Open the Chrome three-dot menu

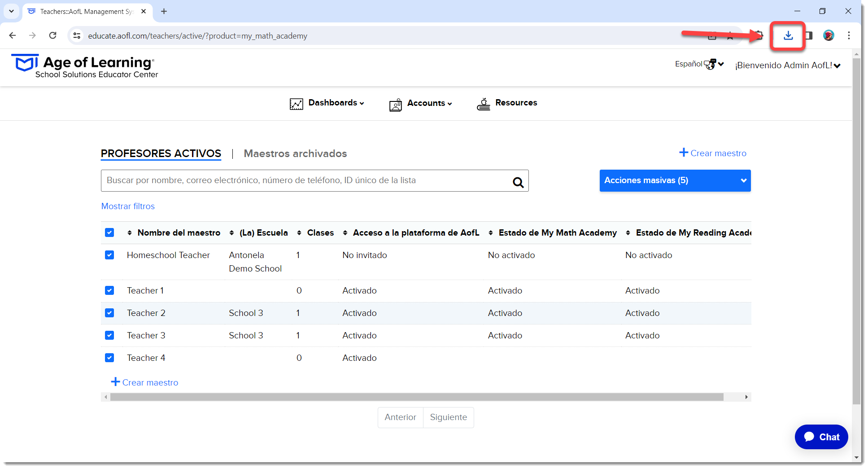pyautogui.click(x=849, y=35)
